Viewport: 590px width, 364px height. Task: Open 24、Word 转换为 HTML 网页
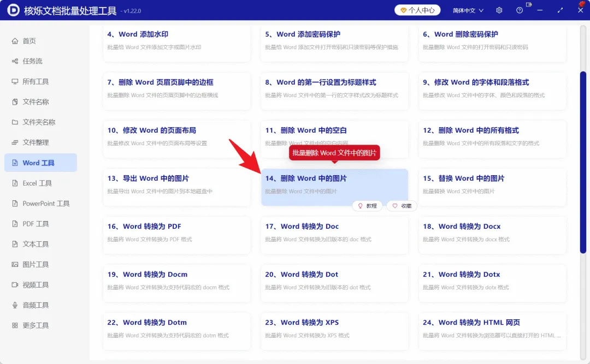pyautogui.click(x=492, y=331)
